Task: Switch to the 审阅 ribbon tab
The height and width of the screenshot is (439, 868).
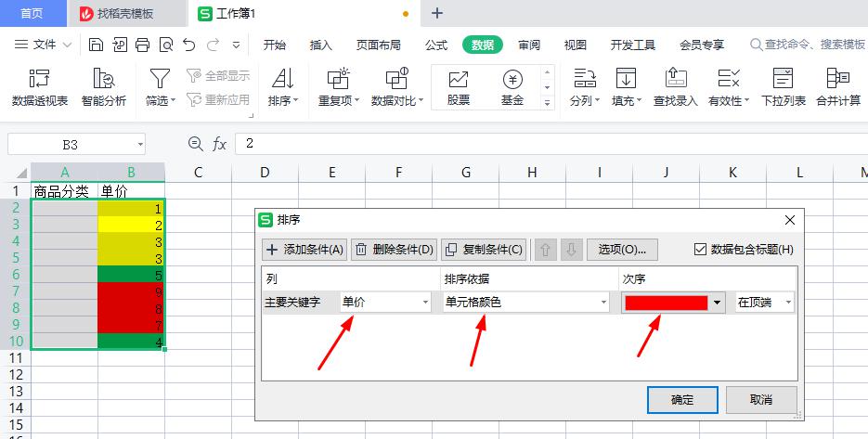Action: click(529, 45)
